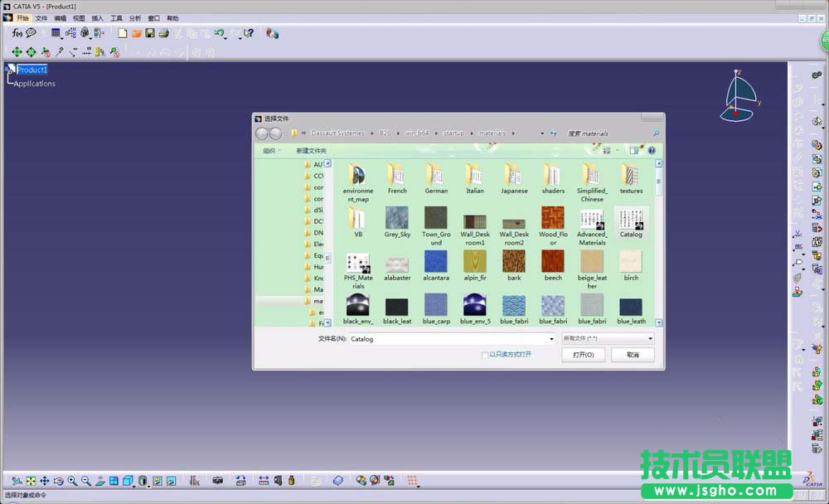829x504 pixels.
Task: Click the Save disk icon in toolbar
Action: click(x=150, y=33)
